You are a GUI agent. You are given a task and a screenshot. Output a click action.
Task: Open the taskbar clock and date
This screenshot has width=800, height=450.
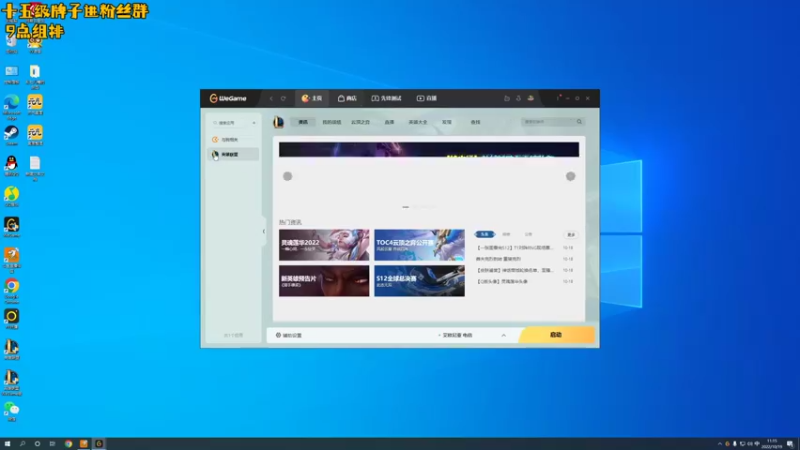pyautogui.click(x=772, y=444)
